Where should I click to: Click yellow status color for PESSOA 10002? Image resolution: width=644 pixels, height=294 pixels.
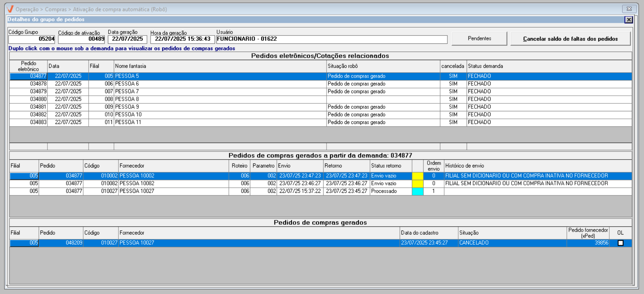(x=417, y=176)
